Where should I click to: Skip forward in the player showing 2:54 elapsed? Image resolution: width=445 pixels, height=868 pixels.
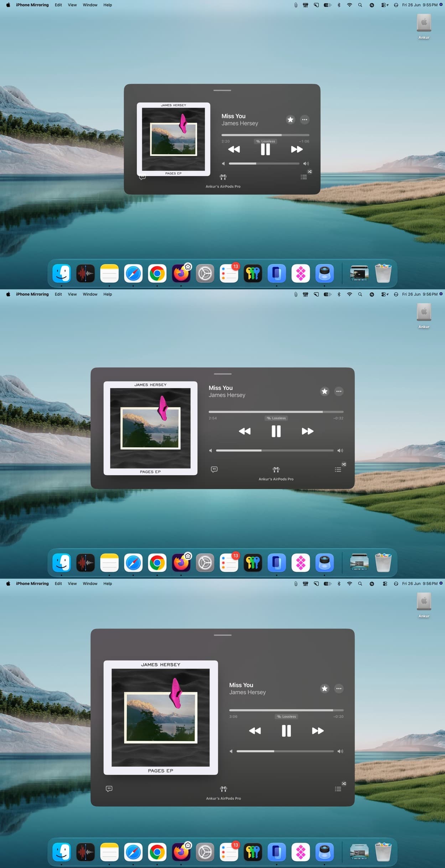[x=307, y=431]
